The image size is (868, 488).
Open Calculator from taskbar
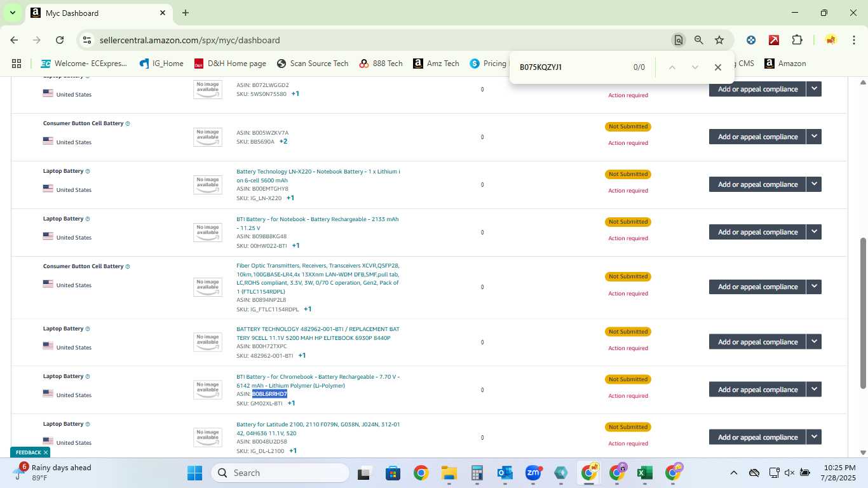[477, 473]
